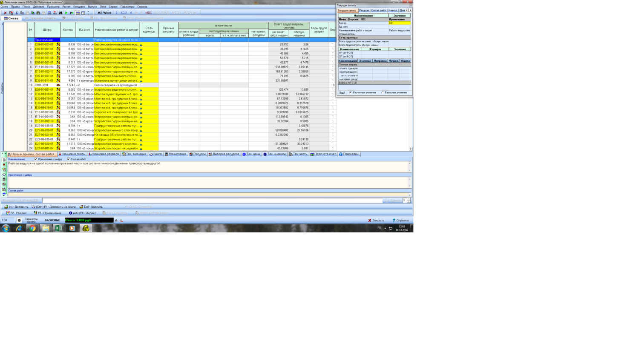The height and width of the screenshot is (364, 639).
Task: Click the gear icon beside 'Параметры расчета'
Action: pos(19,221)
